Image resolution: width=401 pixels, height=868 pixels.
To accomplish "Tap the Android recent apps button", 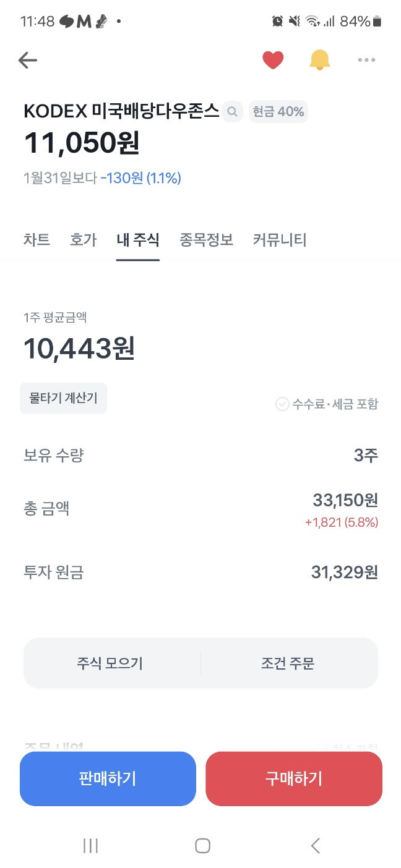I will [x=90, y=845].
